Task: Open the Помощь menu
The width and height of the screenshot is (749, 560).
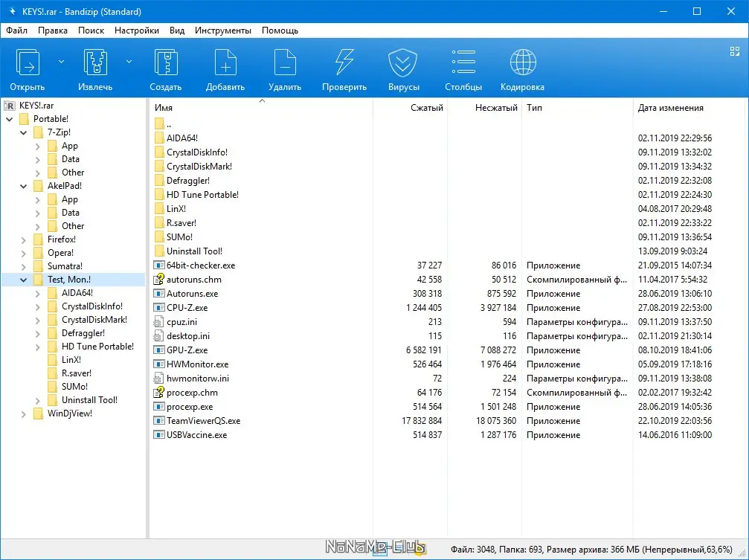Action: (280, 30)
